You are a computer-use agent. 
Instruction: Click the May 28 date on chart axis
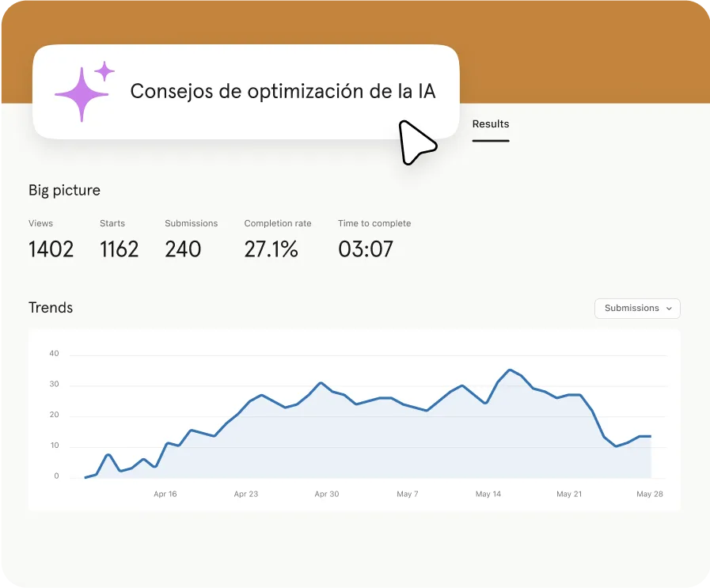click(649, 494)
